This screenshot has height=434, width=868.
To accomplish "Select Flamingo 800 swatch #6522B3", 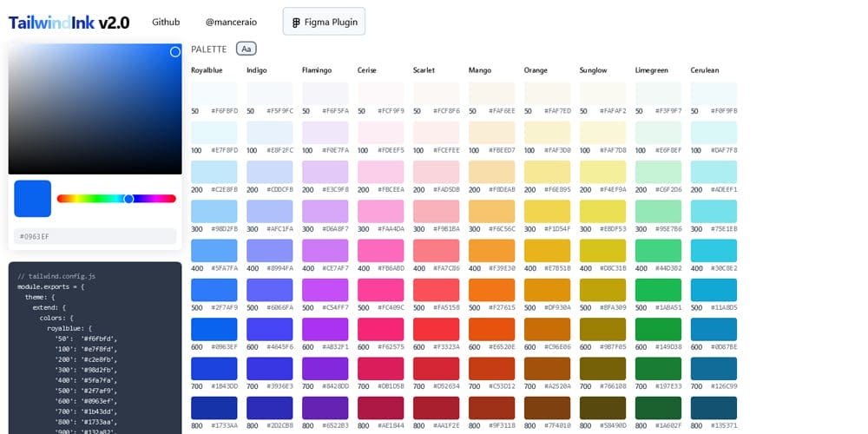I will [325, 408].
